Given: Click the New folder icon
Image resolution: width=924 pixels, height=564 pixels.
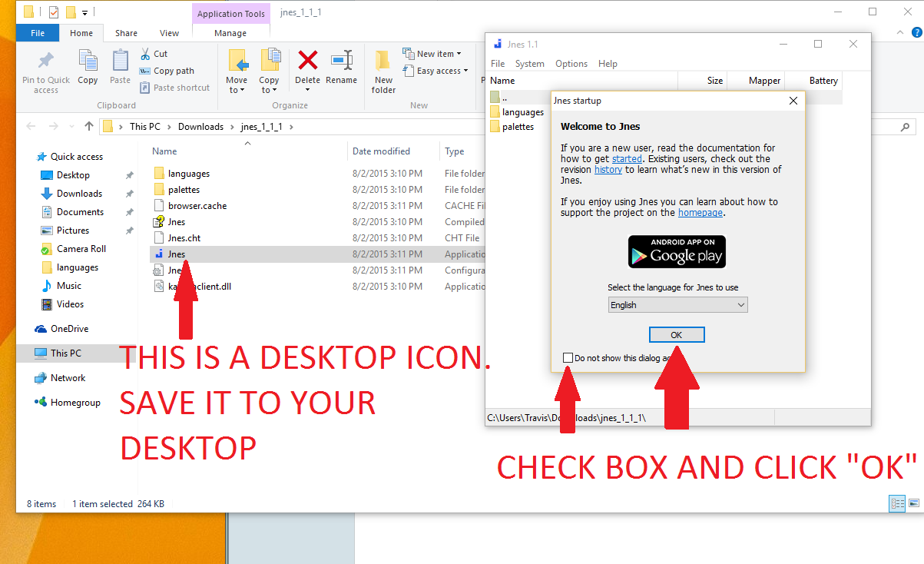Looking at the screenshot, I should (x=383, y=61).
